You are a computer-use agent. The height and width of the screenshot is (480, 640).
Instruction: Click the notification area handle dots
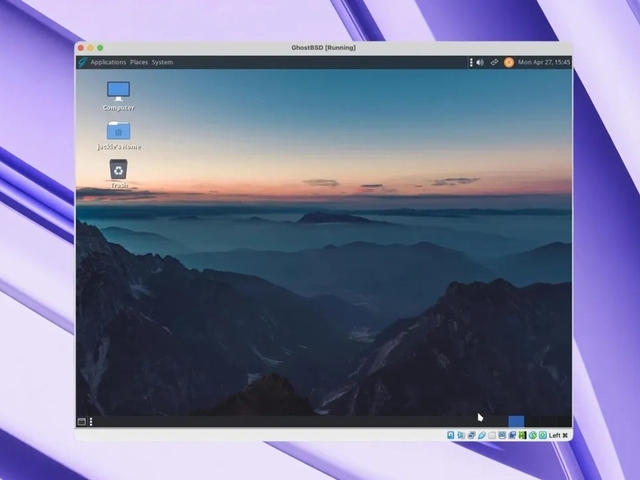click(471, 62)
